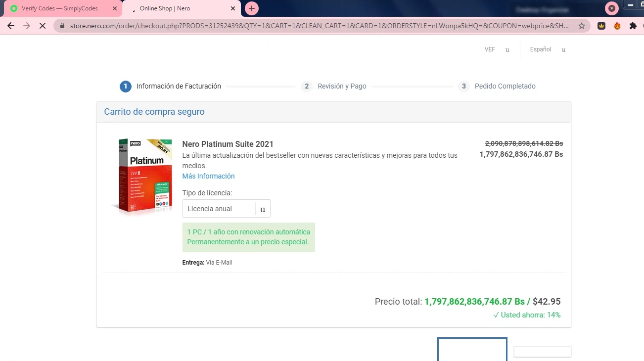Click the Nero Platinum Suite 2021 title
The width and height of the screenshot is (644, 361).
228,144
